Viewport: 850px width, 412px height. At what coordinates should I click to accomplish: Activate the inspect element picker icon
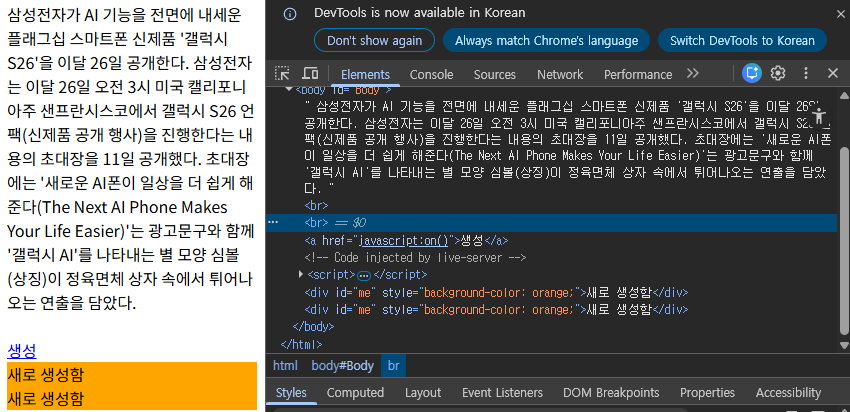pos(282,73)
